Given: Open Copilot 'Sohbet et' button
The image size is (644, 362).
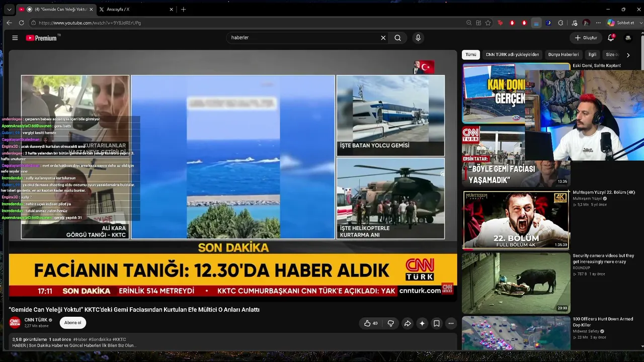Looking at the screenshot, I should pos(621,23).
